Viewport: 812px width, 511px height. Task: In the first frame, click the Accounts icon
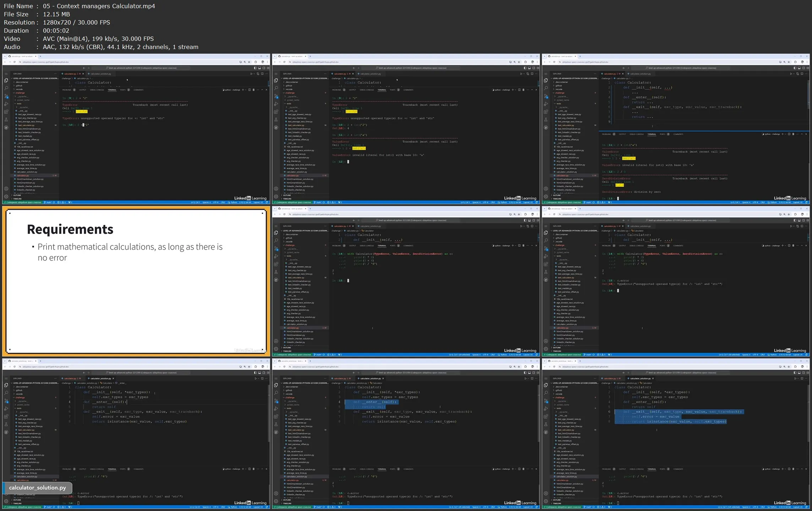coord(6,189)
